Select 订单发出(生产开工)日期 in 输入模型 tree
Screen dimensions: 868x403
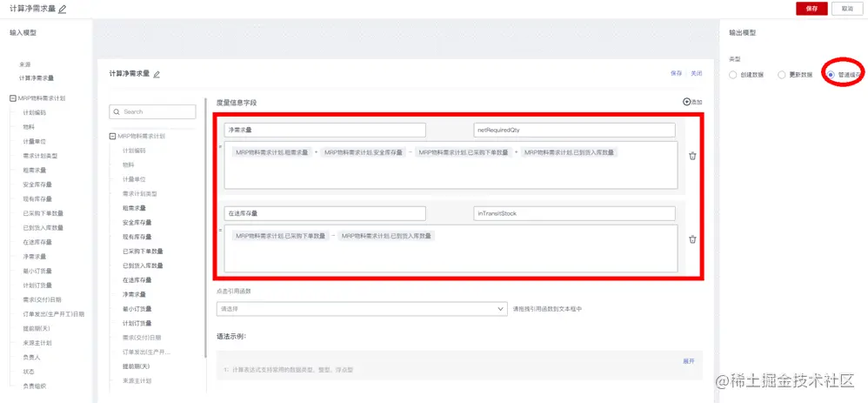point(53,314)
